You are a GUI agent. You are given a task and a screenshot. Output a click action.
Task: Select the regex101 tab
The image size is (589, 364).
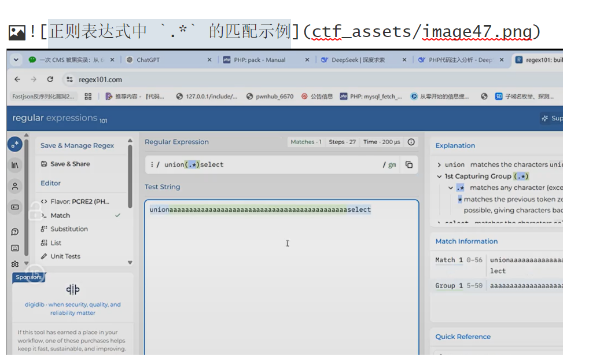pyautogui.click(x=538, y=60)
